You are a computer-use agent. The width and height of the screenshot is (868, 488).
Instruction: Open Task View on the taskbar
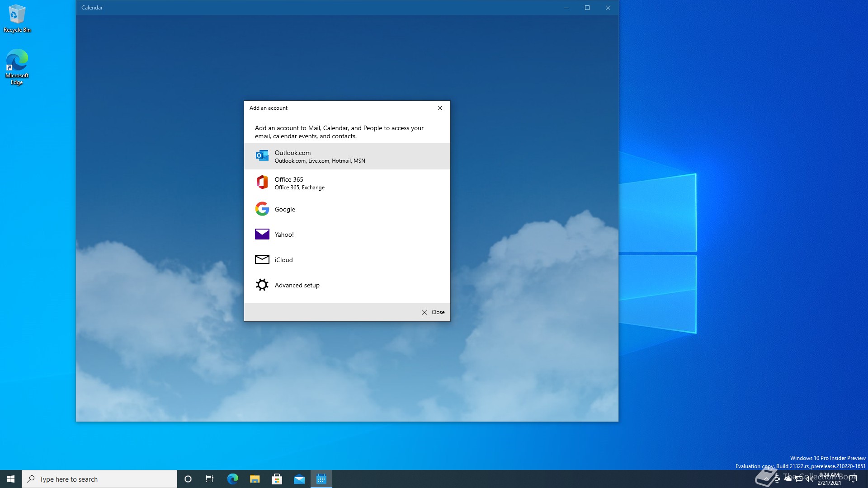click(x=210, y=479)
